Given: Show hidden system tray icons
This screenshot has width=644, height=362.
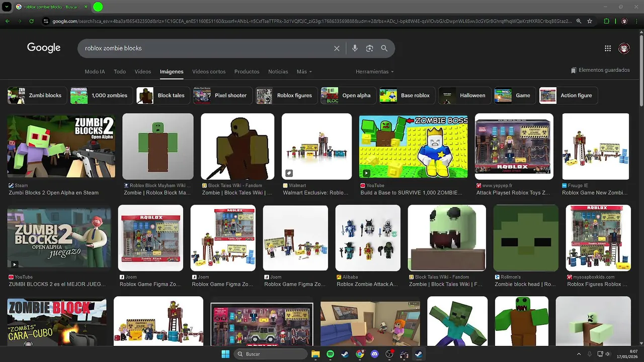Looking at the screenshot, I should (579, 354).
